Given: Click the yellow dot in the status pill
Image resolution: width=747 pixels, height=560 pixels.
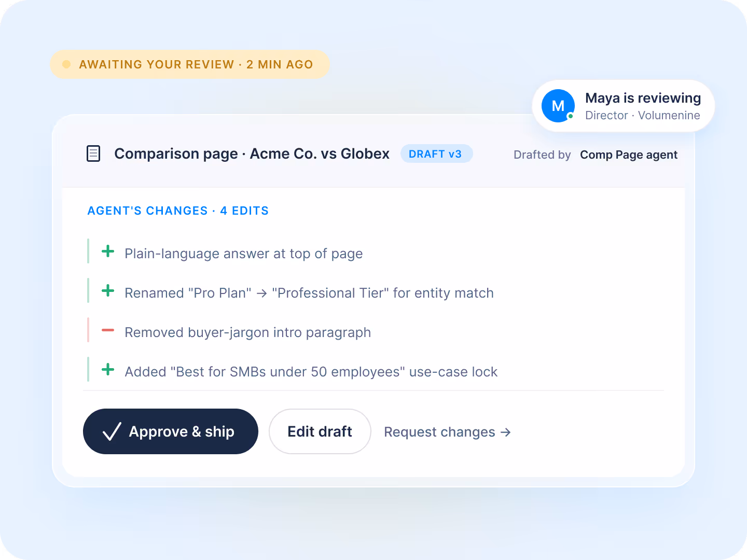Looking at the screenshot, I should pos(66,64).
